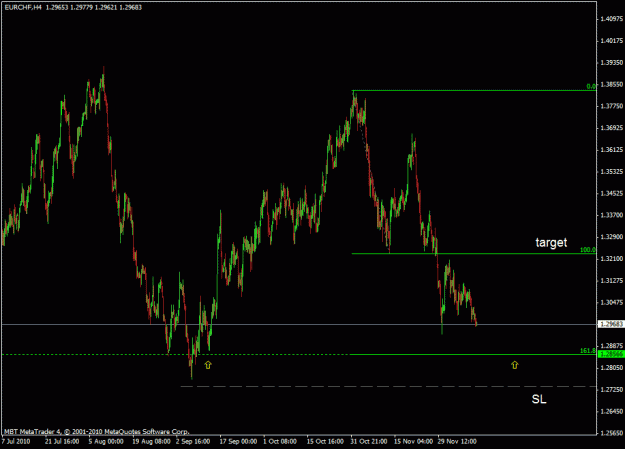Screen dimensions: 625x449
Task: Click the 1.27250 price axis label
Action: pyautogui.click(x=612, y=390)
